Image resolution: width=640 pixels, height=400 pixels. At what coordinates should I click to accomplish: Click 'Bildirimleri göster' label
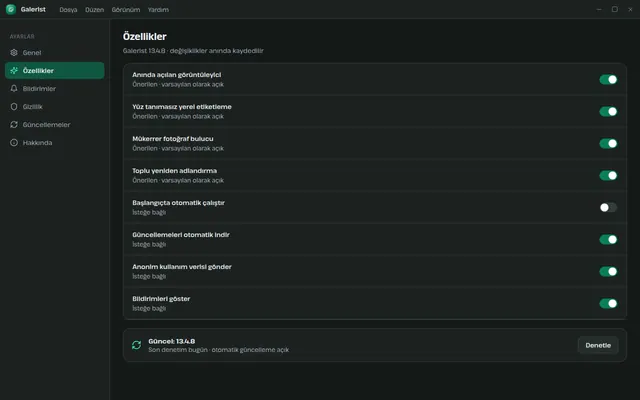point(161,299)
